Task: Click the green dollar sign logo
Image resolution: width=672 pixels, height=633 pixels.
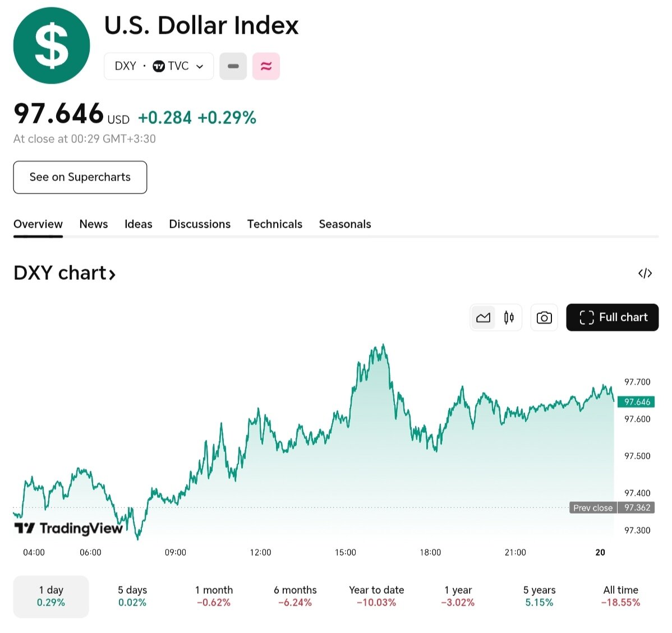Action: 52,46
